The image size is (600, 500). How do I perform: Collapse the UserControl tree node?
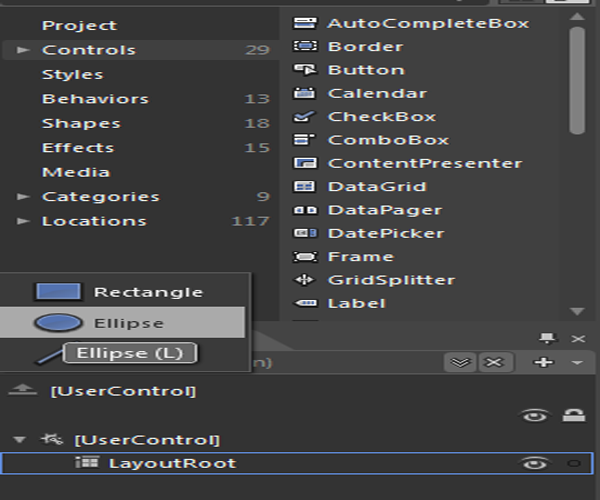(x=19, y=439)
